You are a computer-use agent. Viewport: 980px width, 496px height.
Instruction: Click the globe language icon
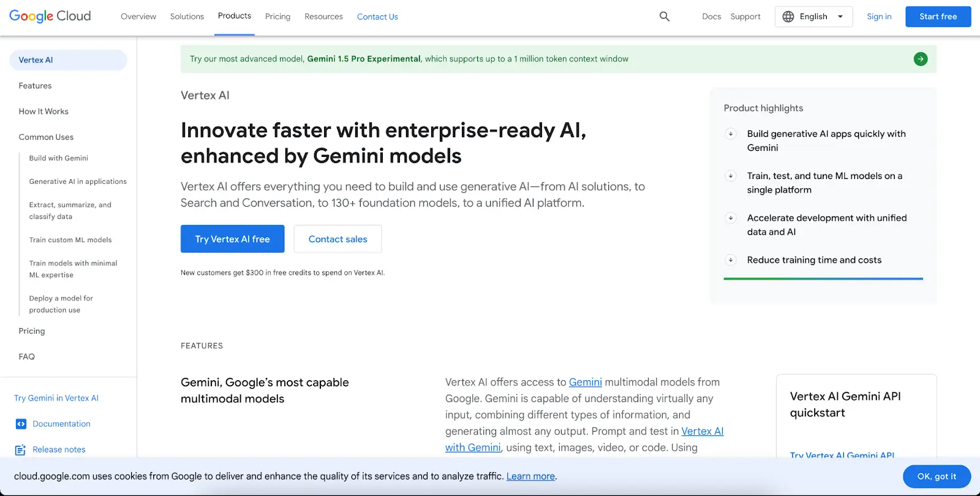pos(788,17)
